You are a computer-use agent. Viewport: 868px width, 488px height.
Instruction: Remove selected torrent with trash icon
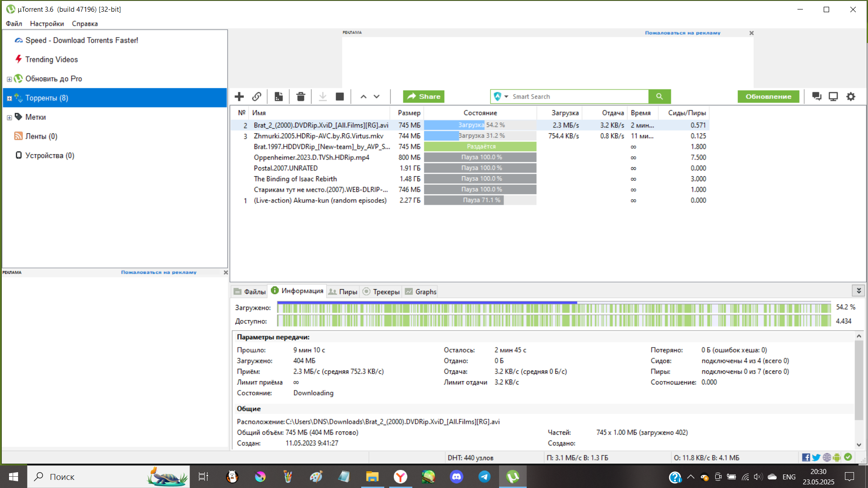[x=301, y=96]
